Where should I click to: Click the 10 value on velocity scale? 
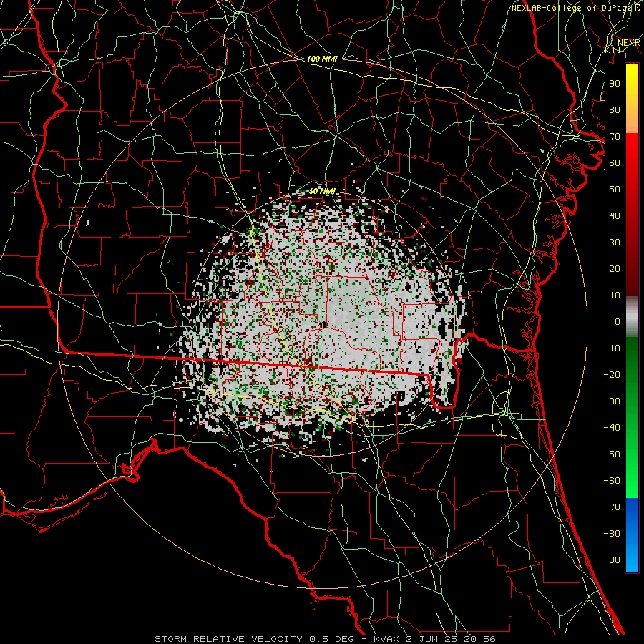pos(615,296)
